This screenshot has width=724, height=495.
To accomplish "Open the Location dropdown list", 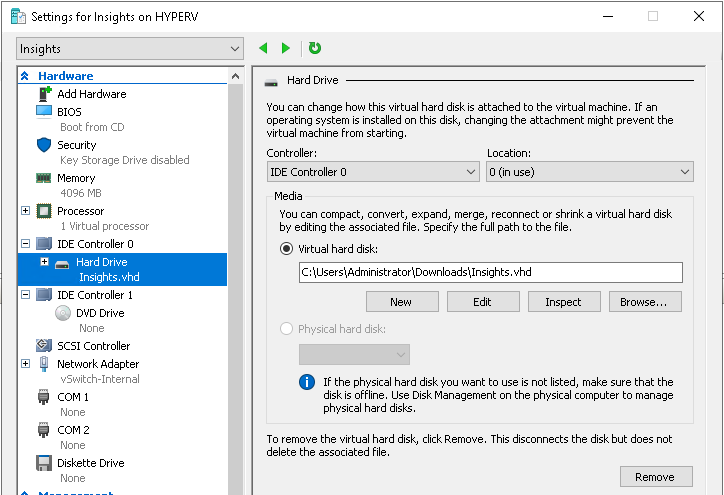I will 589,172.
